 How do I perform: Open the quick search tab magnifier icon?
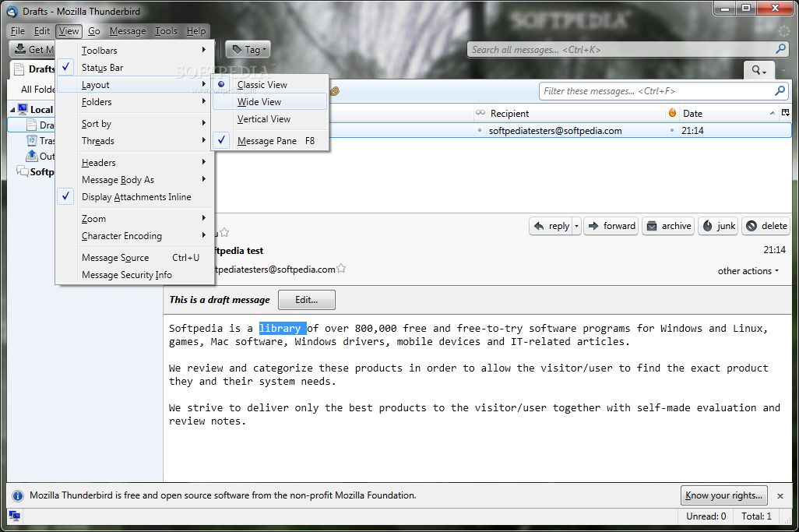757,70
